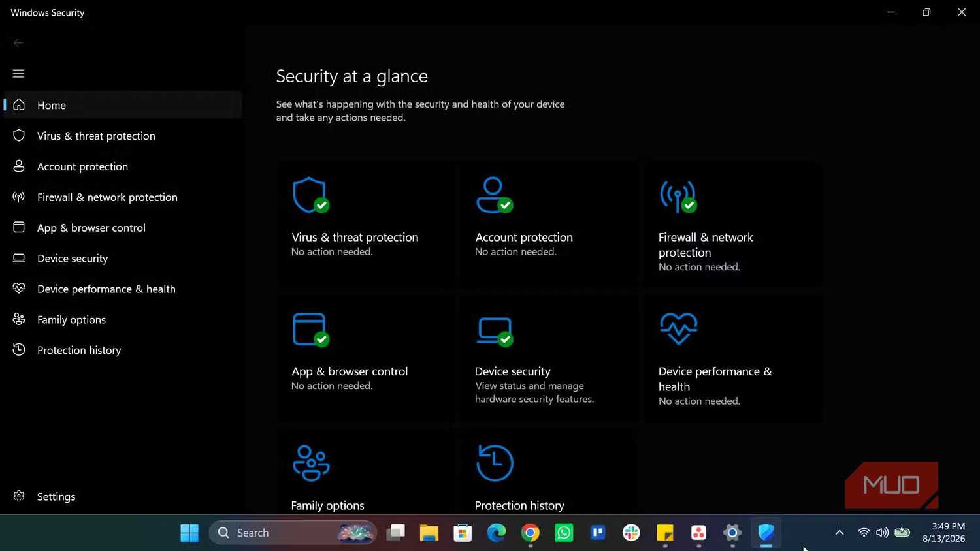Open Trello from the taskbar
980x551 pixels.
[x=598, y=533]
